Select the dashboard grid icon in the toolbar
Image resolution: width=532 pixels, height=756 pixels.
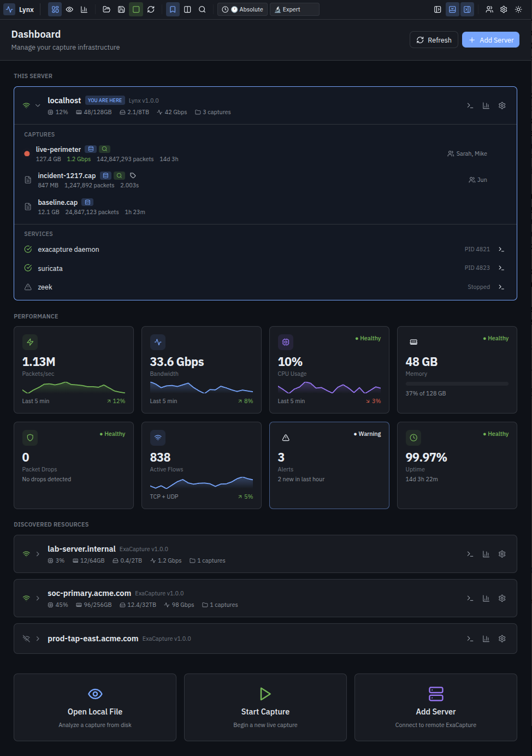pos(54,9)
